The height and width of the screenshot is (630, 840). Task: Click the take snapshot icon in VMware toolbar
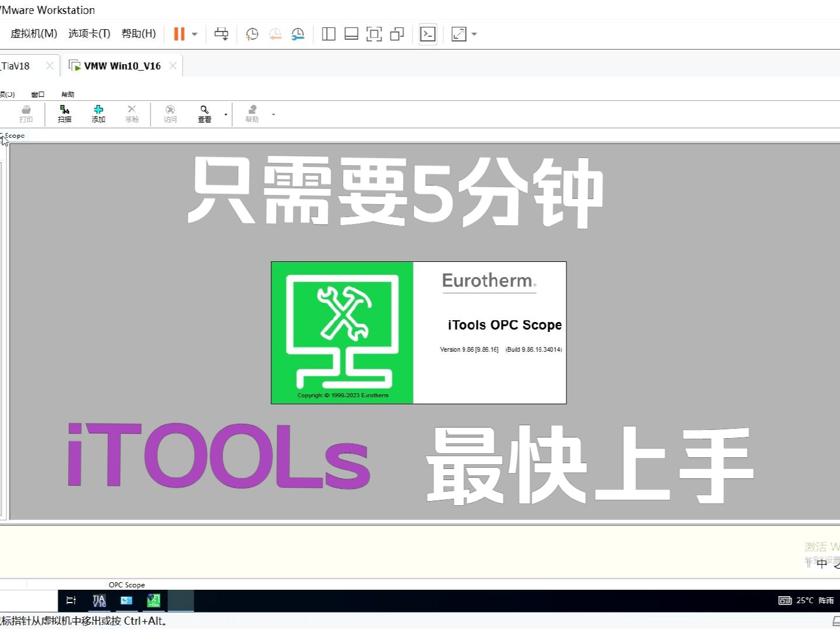pos(251,34)
